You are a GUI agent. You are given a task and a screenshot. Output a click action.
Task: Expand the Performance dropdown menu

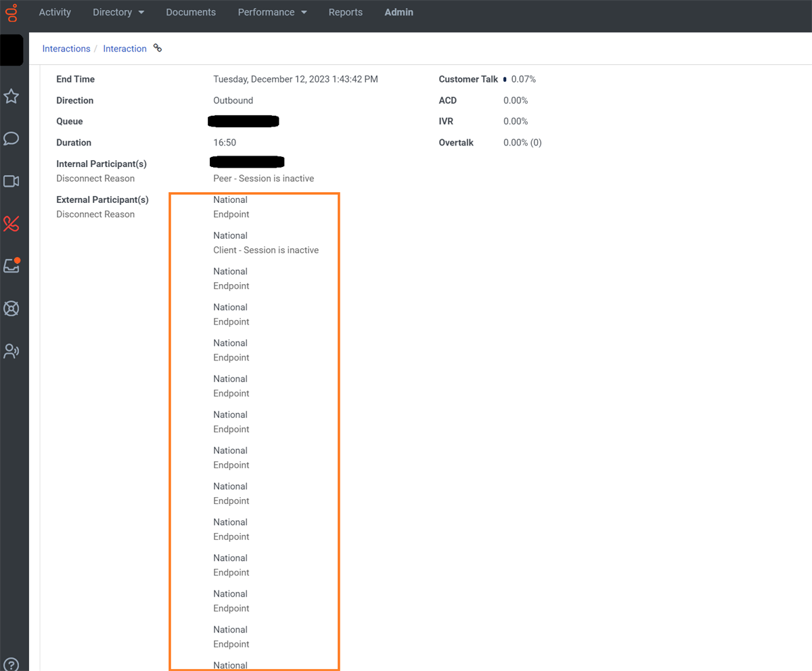[272, 12]
